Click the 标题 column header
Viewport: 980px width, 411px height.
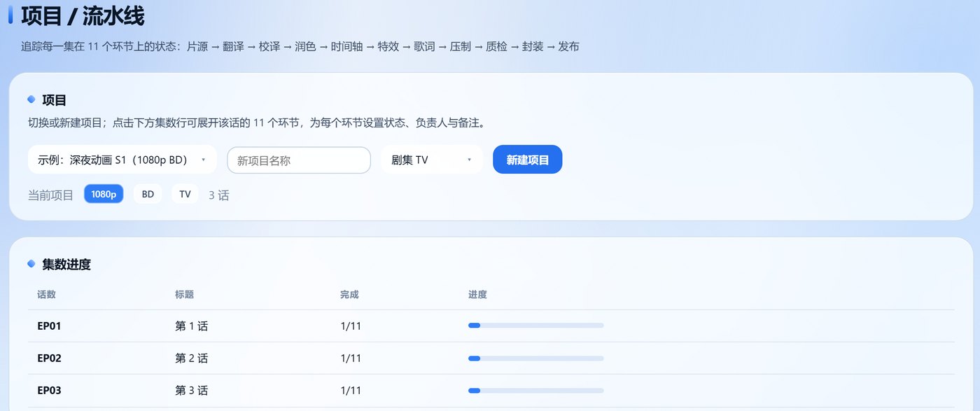point(184,295)
